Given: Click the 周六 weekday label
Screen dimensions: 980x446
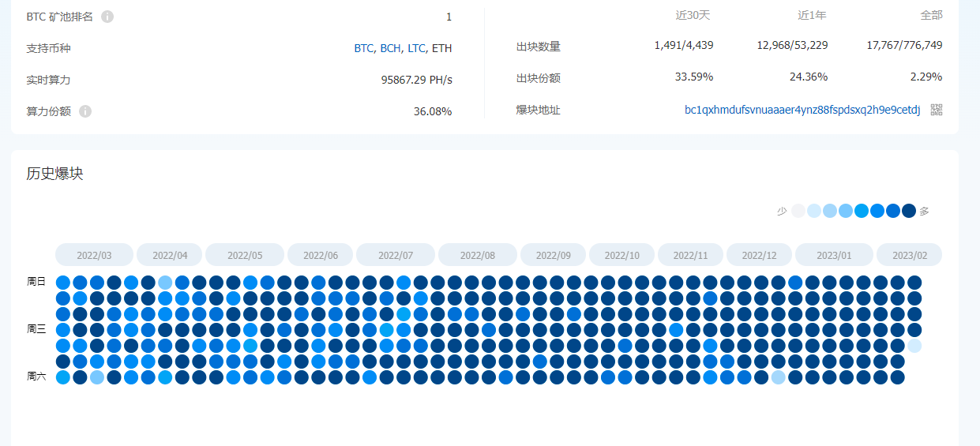Looking at the screenshot, I should click(x=36, y=376).
